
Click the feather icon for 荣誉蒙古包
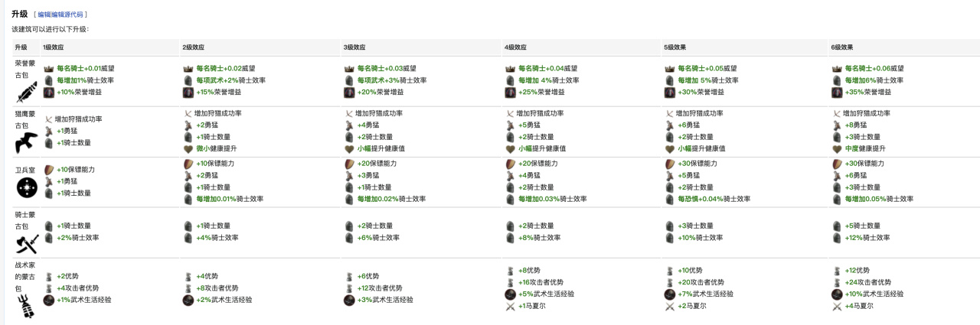(x=27, y=93)
